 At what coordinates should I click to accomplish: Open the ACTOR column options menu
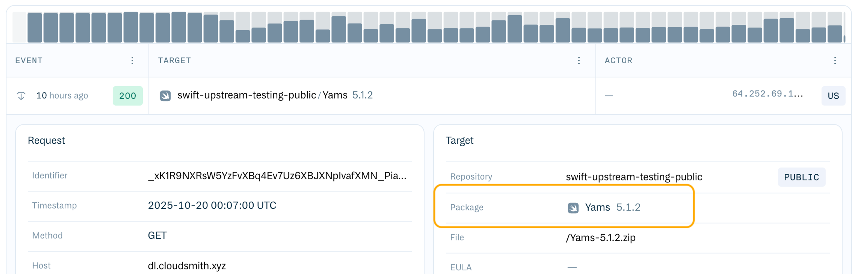tap(835, 61)
